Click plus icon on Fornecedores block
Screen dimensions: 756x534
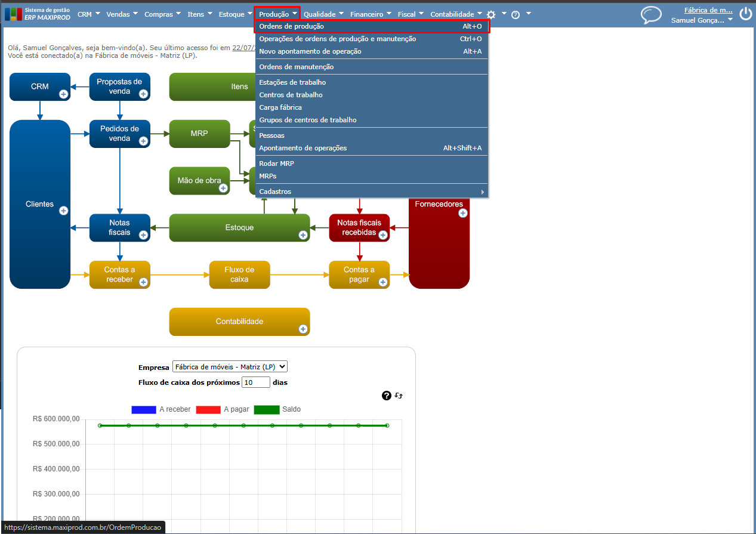point(462,213)
